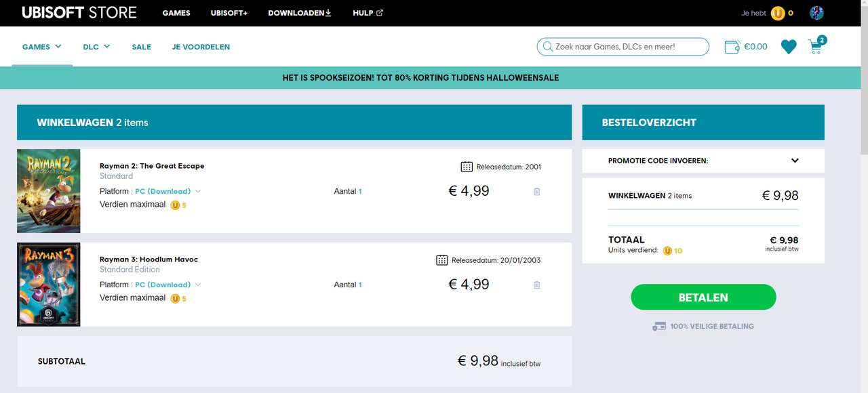Click the Units coin icon in header
Image resolution: width=868 pixels, height=393 pixels.
[778, 13]
